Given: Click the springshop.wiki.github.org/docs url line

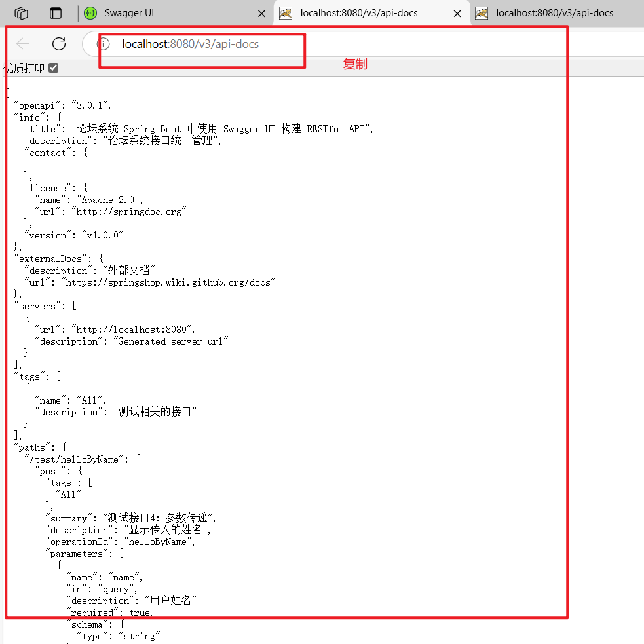Looking at the screenshot, I should point(150,282).
